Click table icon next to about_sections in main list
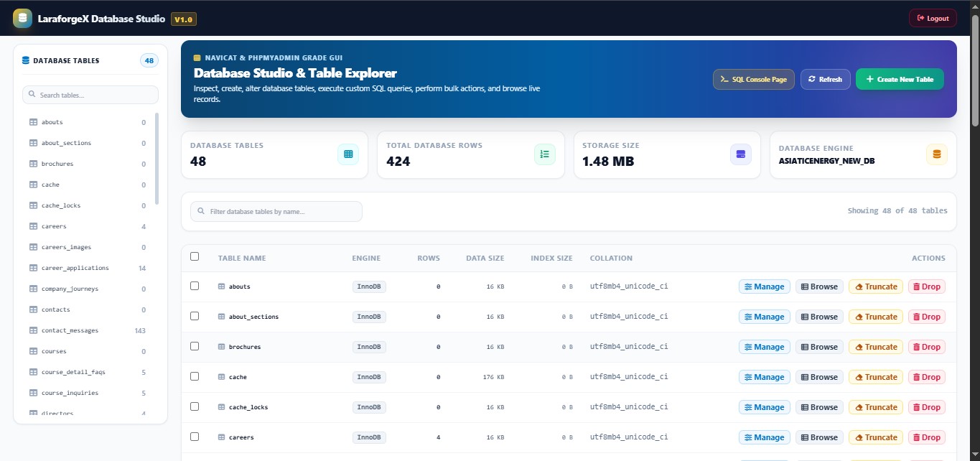 pyautogui.click(x=222, y=317)
